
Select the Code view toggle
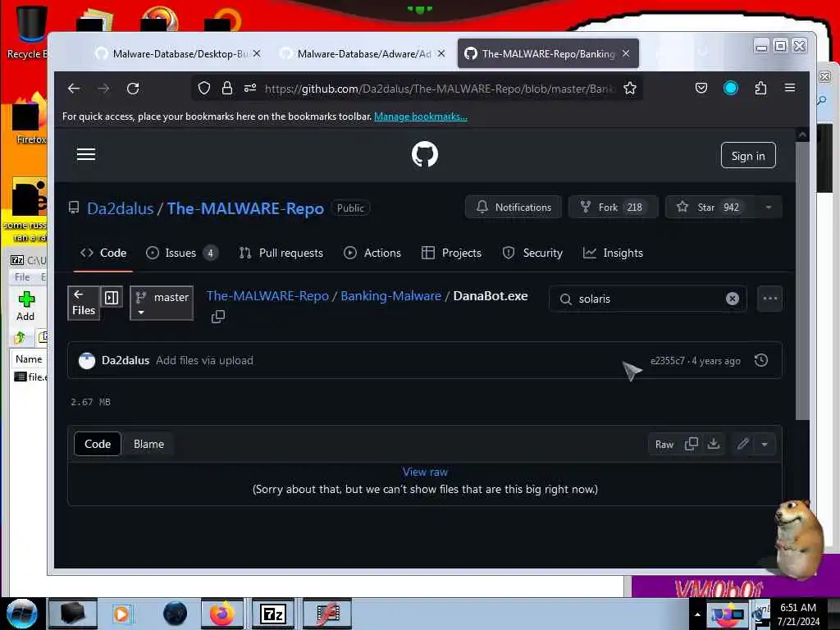[x=98, y=444]
